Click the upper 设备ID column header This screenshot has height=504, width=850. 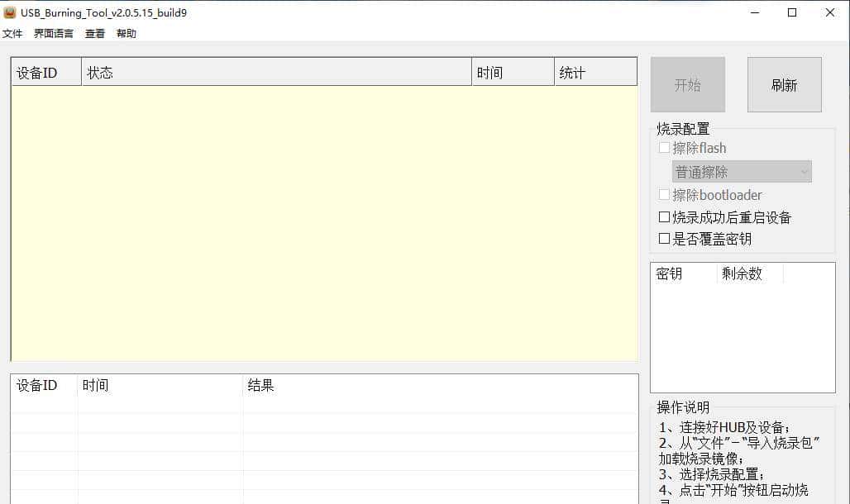46,73
